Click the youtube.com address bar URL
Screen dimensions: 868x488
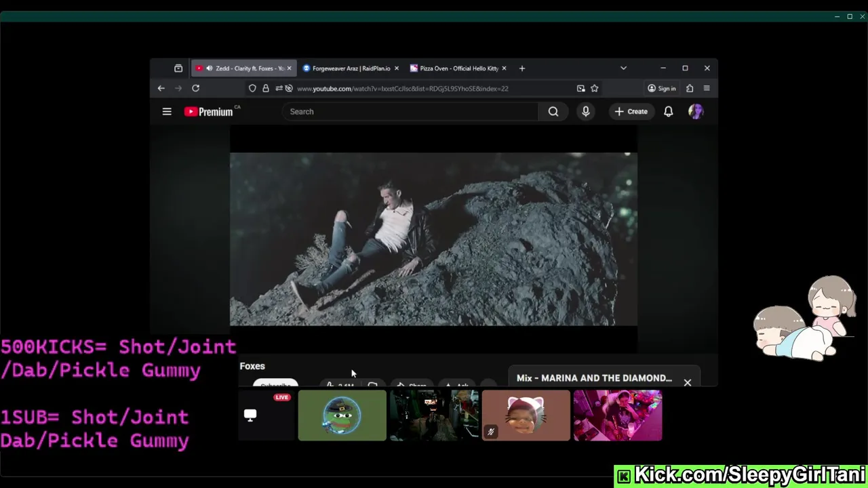(402, 88)
